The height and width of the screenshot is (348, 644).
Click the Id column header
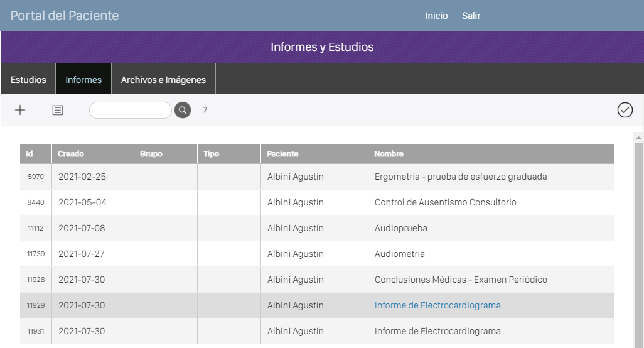[x=30, y=154]
